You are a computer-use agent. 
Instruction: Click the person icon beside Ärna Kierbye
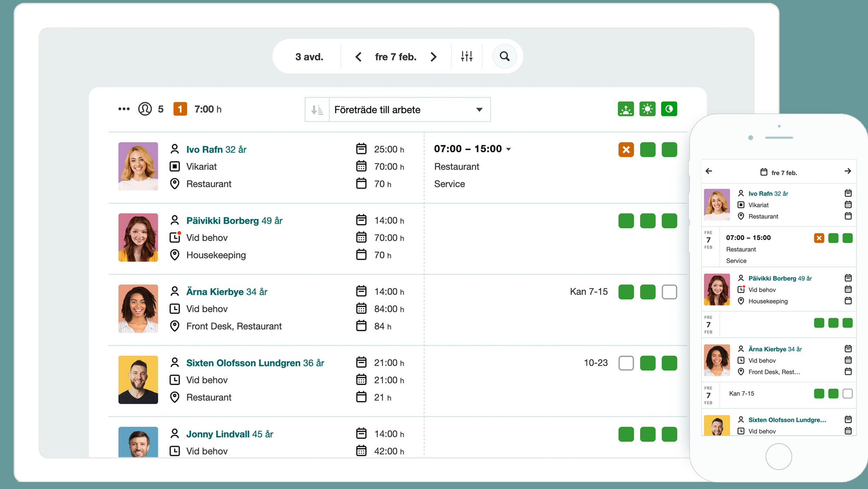tap(174, 291)
